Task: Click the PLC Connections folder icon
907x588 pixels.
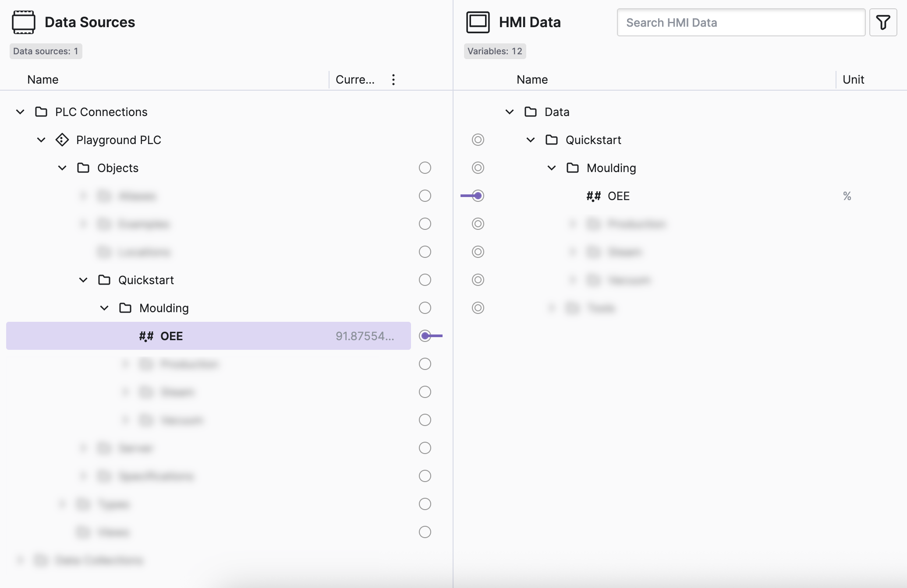Action: (x=41, y=112)
